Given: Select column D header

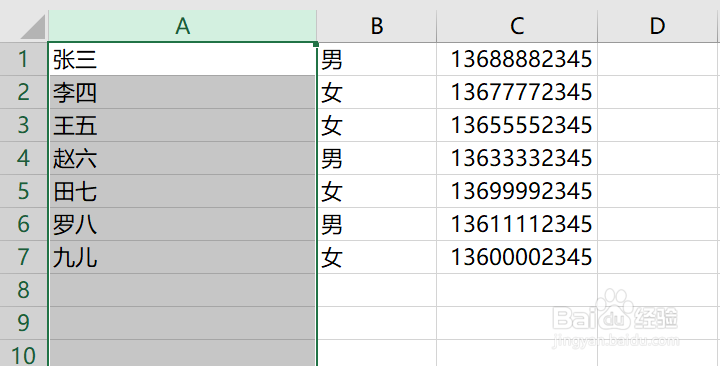Looking at the screenshot, I should pyautogui.click(x=658, y=26).
